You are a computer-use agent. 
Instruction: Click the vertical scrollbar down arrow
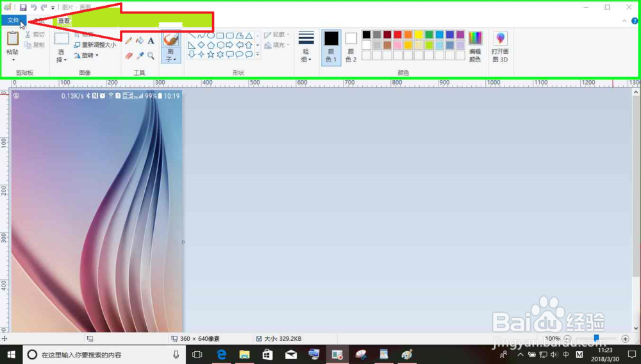636,328
